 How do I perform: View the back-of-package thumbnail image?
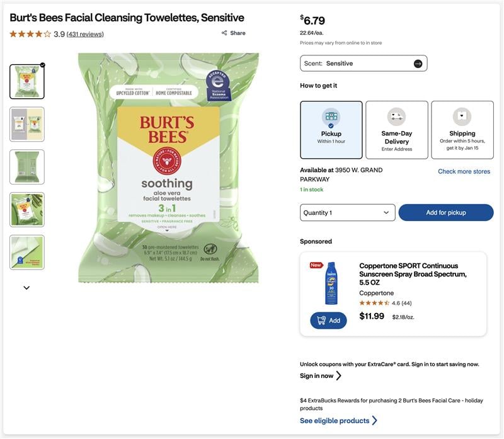point(27,167)
